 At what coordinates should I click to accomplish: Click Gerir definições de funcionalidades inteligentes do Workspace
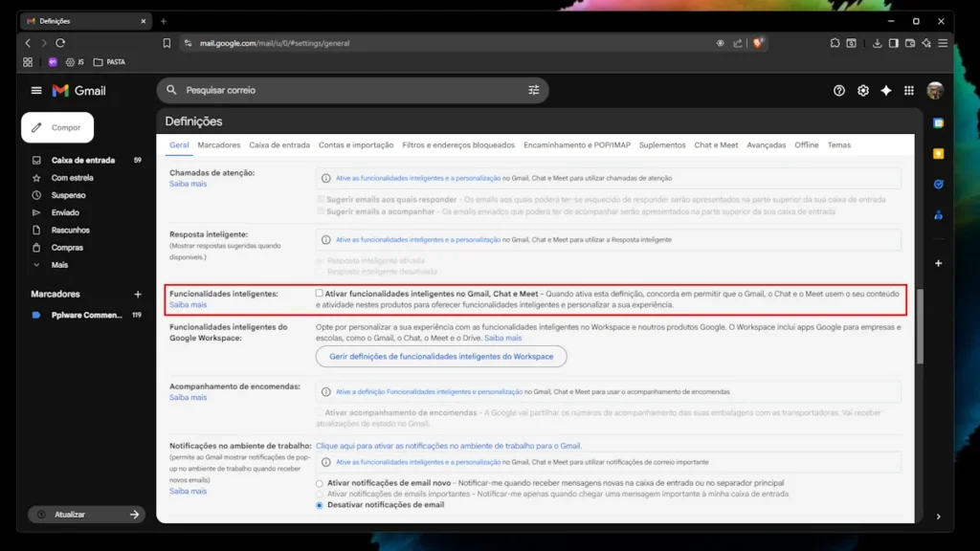coord(441,356)
